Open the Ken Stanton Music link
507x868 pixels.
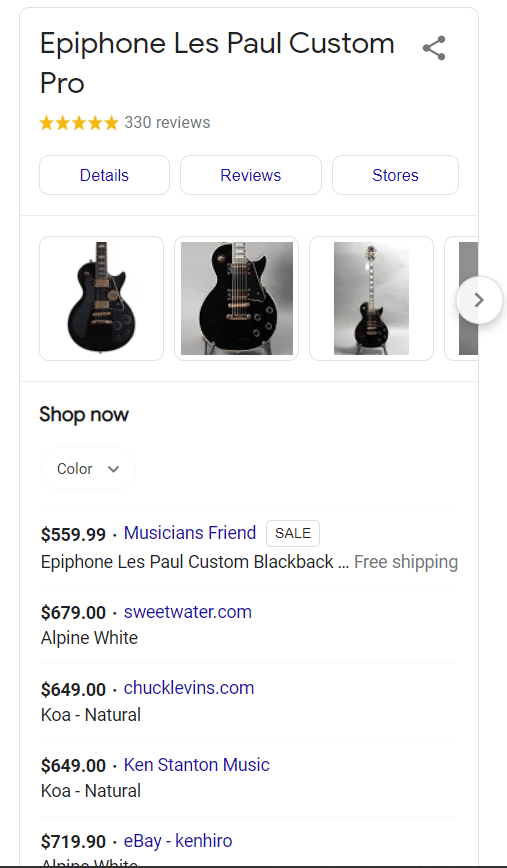196,764
